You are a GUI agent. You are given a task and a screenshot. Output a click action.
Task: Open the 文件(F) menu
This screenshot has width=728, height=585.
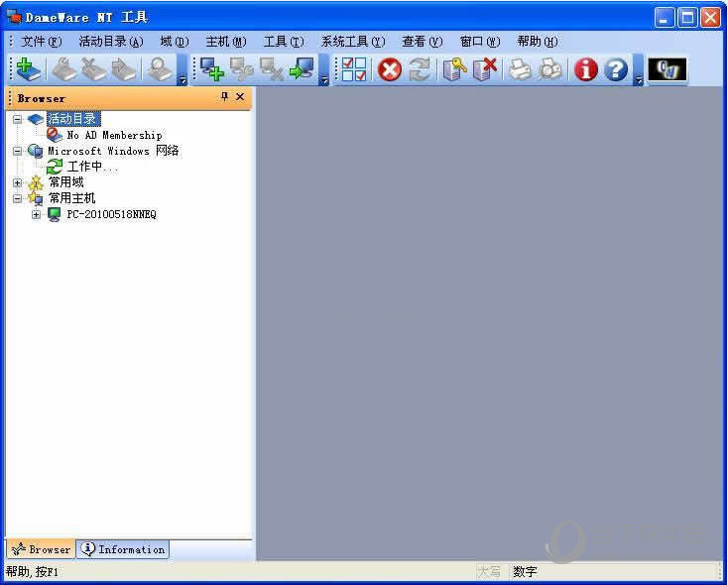[42, 42]
